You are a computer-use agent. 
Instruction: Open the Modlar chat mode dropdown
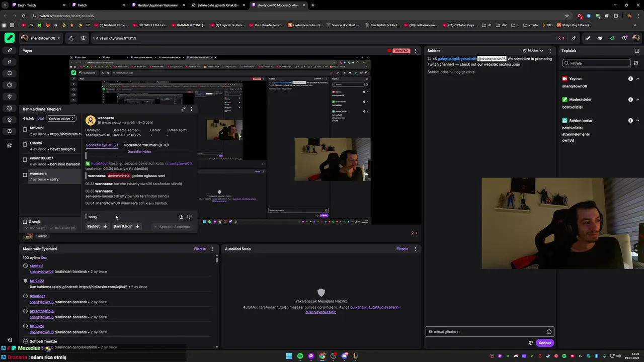533,51
